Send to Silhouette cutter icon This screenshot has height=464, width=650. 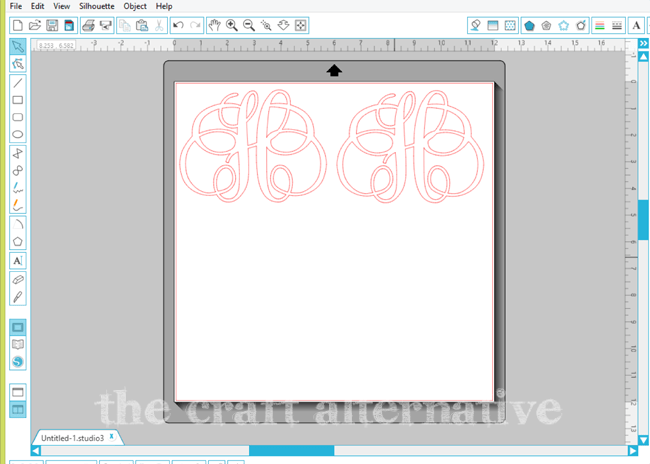click(106, 26)
